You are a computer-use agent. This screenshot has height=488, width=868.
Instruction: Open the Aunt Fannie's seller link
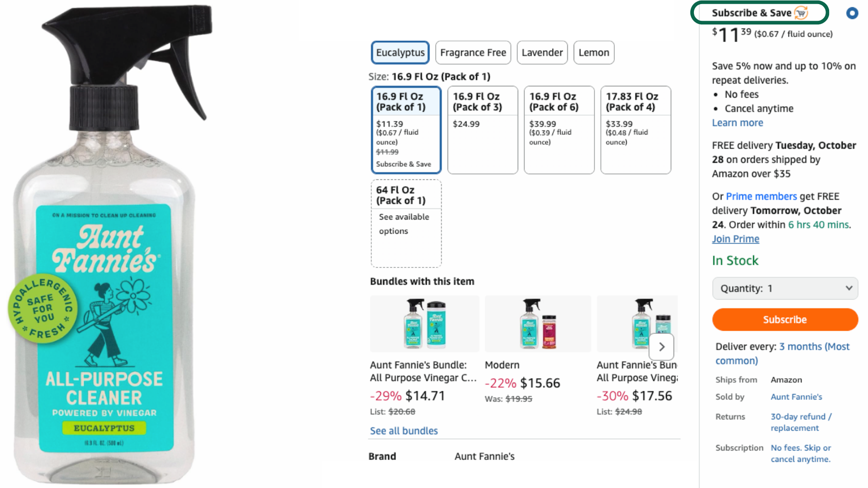[796, 397]
